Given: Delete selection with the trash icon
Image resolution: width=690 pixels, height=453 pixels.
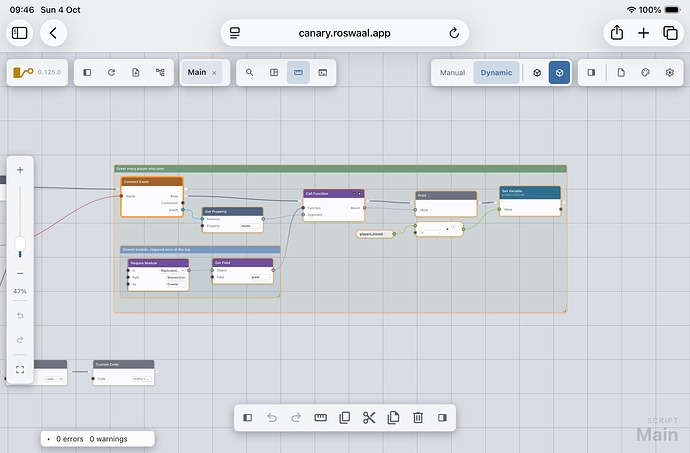Looking at the screenshot, I should coord(418,417).
